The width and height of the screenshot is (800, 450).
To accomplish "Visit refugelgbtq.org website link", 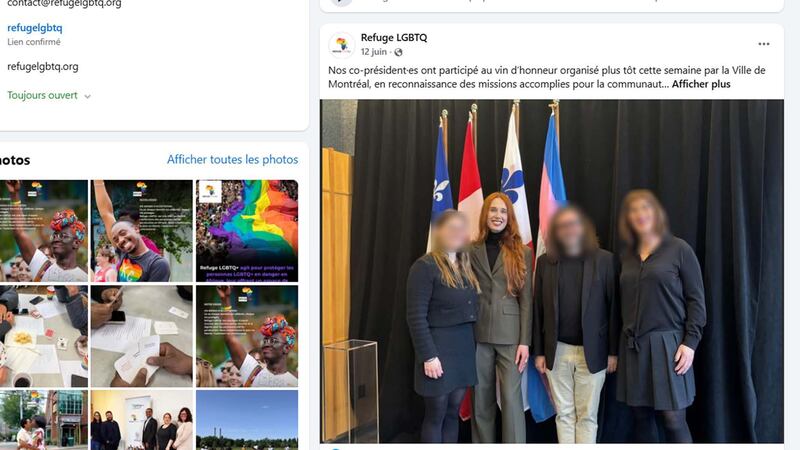I will (43, 66).
